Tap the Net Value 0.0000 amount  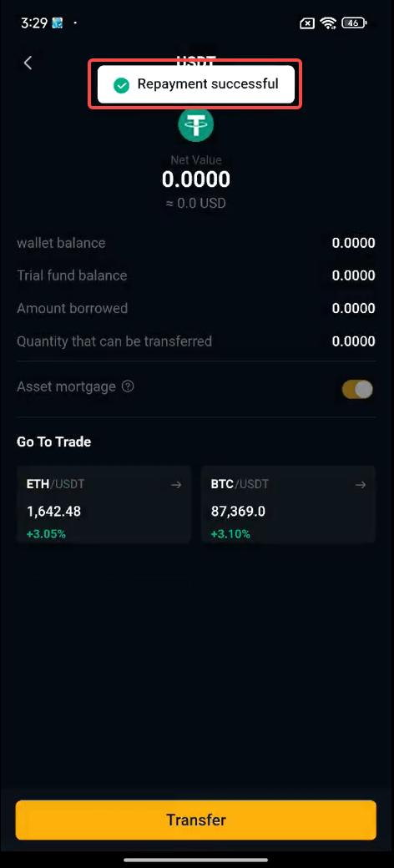coord(196,179)
